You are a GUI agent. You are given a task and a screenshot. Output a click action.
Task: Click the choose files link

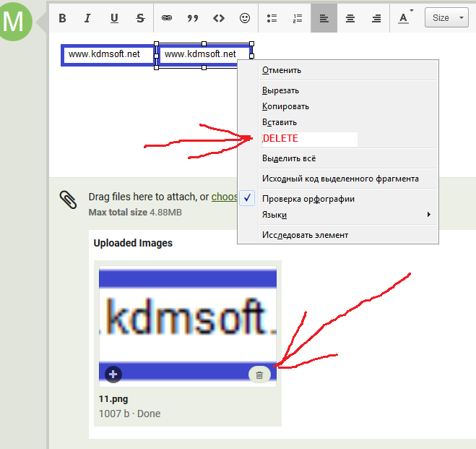[225, 197]
